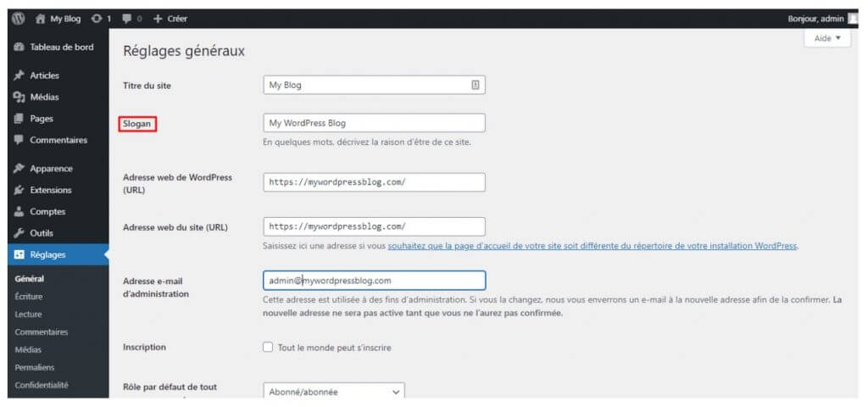Click the Extensions plug icon
This screenshot has width=868, height=407.
point(19,190)
